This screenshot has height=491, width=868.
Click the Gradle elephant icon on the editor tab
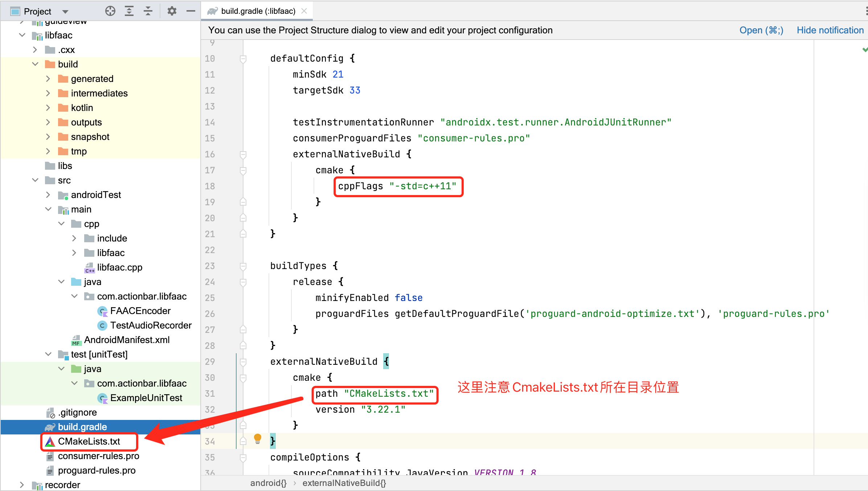[x=212, y=11]
